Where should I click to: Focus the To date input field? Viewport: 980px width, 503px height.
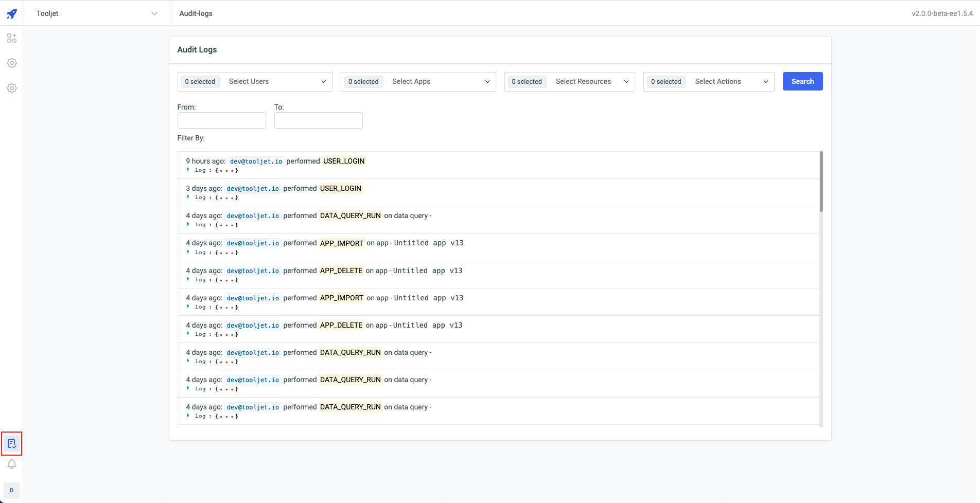319,120
